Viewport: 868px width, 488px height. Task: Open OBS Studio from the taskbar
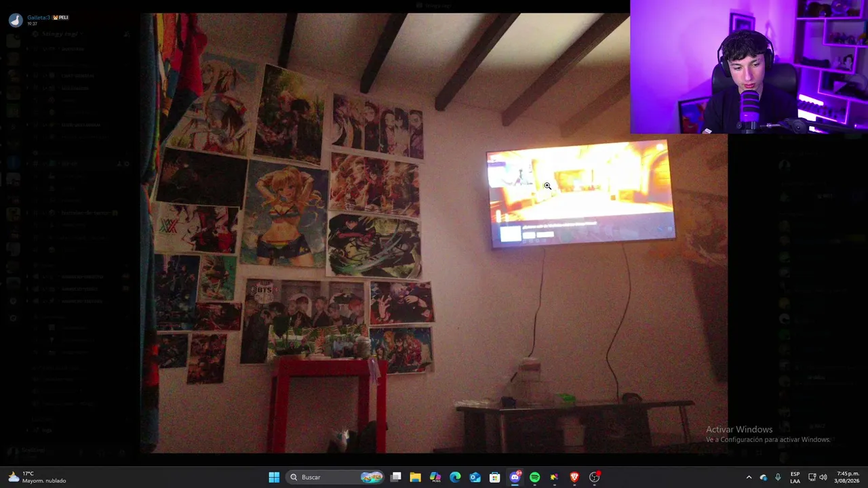(594, 477)
